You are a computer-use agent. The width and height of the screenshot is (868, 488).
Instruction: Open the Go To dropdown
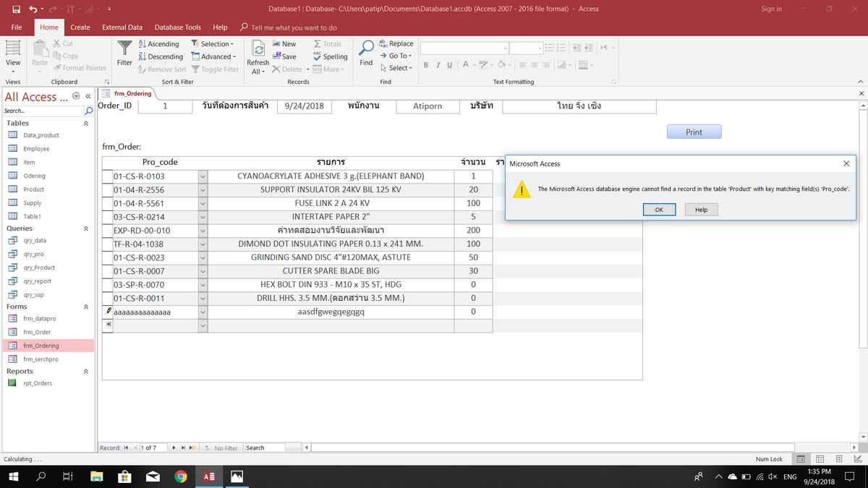click(396, 56)
